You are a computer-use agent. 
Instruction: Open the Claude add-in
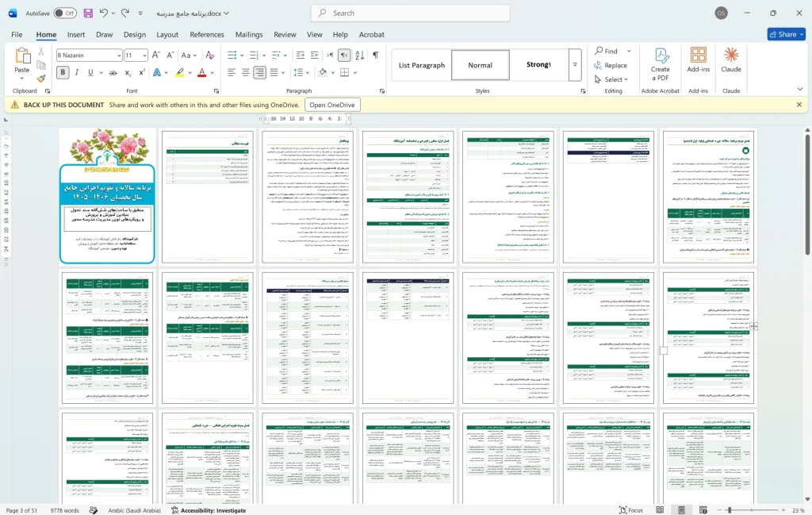730,60
